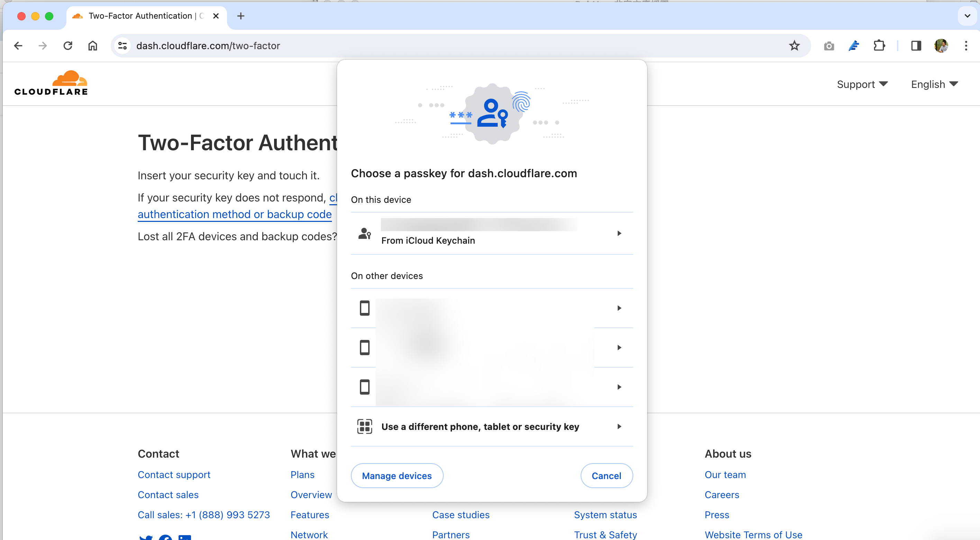The image size is (980, 540).
Task: Click the QR code icon next to different device option
Action: [x=364, y=426]
